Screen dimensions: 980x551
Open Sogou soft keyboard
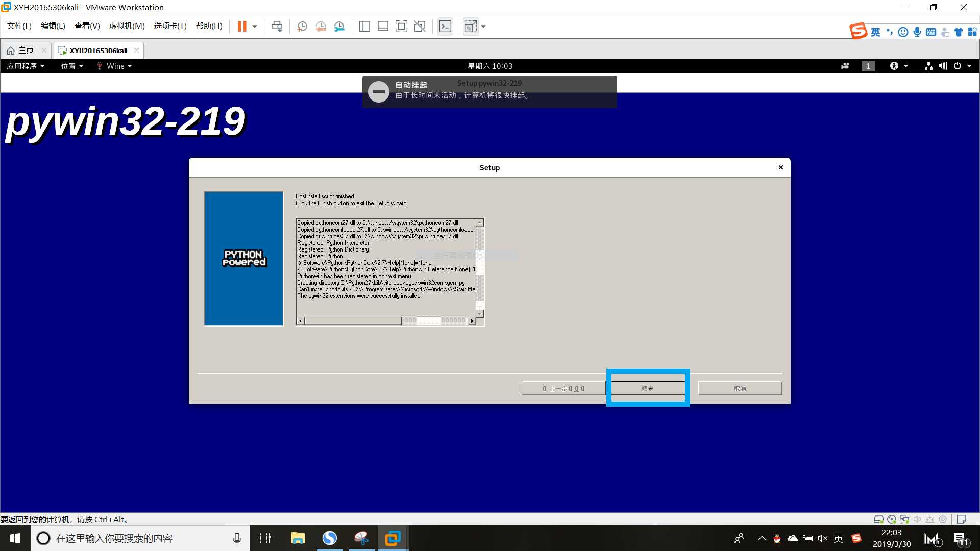tap(931, 32)
